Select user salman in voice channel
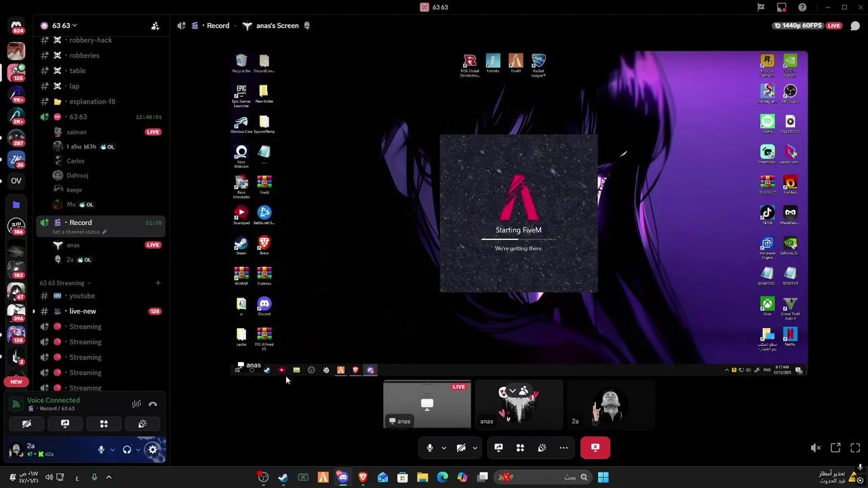Image resolution: width=868 pixels, height=488 pixels. click(x=76, y=132)
